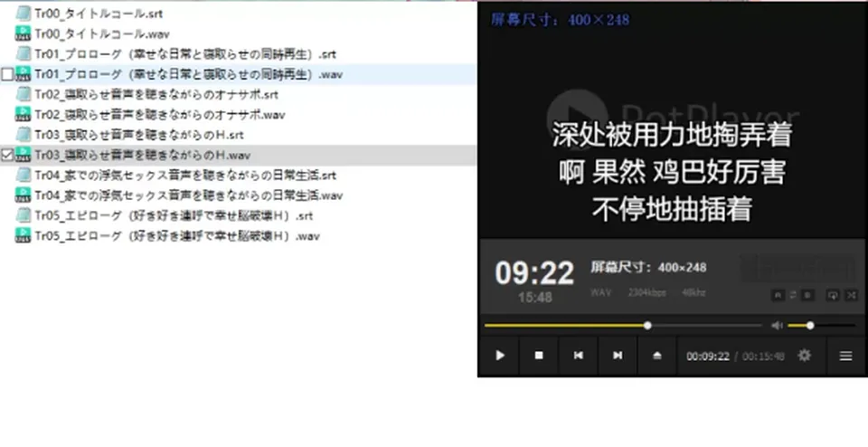Open a file with the eject icon
This screenshot has width=868, height=447.
pyautogui.click(x=656, y=356)
